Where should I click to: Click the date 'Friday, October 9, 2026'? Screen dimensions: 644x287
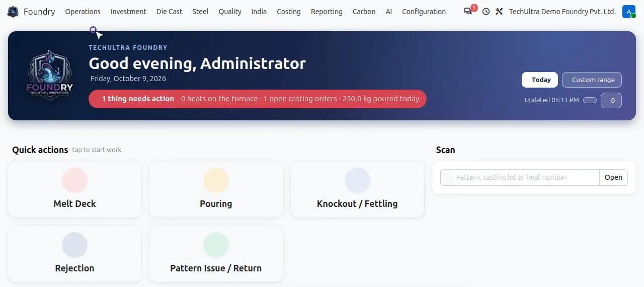128,79
